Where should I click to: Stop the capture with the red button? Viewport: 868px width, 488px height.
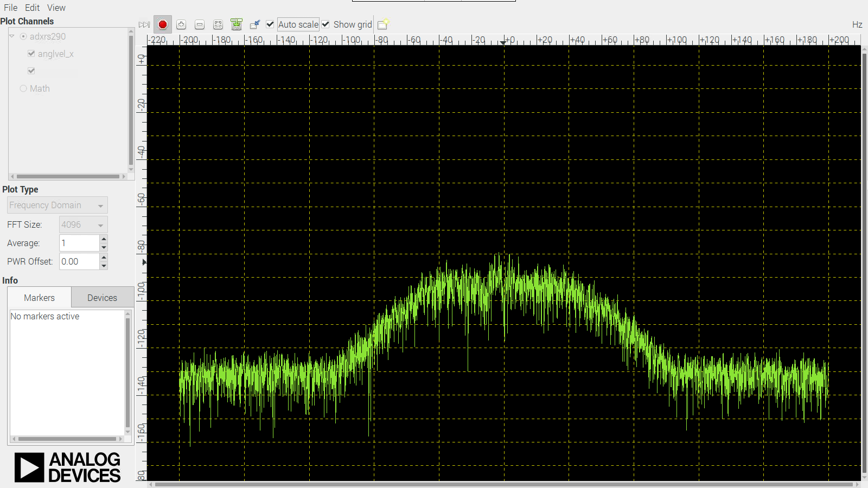point(163,24)
